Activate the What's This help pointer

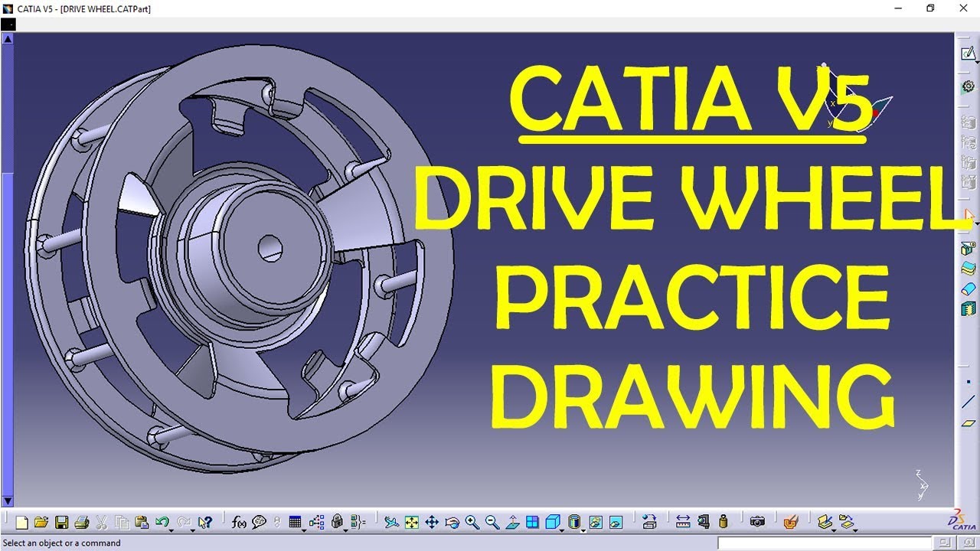coord(204,523)
